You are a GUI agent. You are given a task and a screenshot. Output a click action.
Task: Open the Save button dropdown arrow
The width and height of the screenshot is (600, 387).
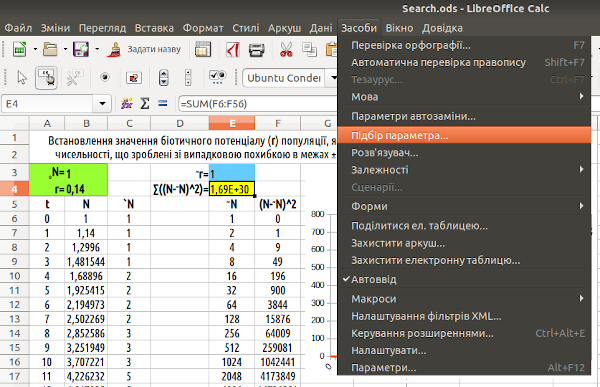click(97, 49)
